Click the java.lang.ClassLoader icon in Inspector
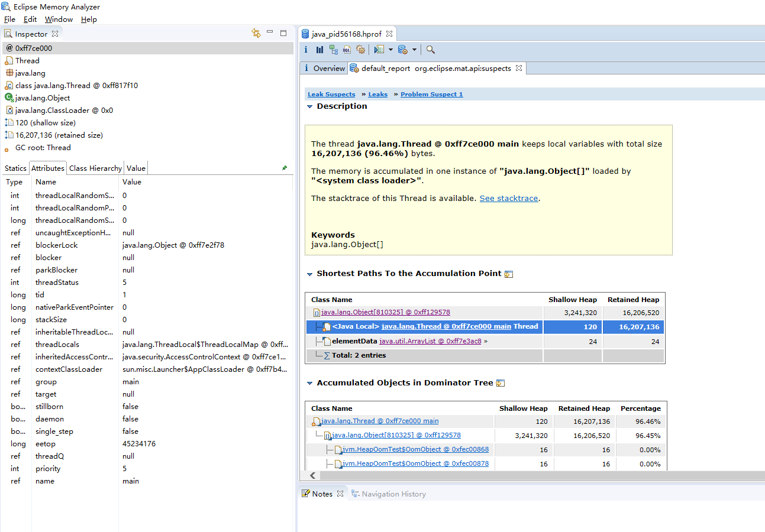The image size is (765, 532). coord(9,110)
